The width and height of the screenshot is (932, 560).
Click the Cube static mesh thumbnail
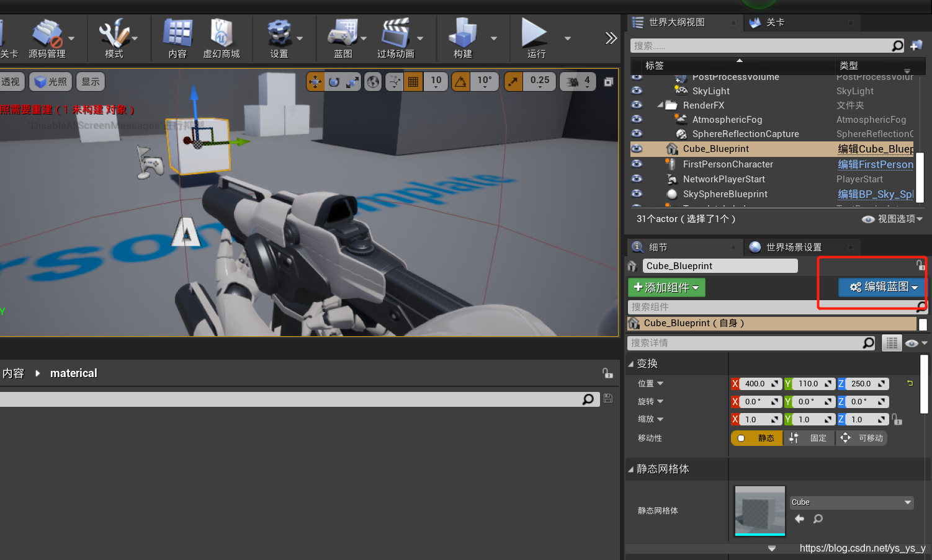point(760,510)
